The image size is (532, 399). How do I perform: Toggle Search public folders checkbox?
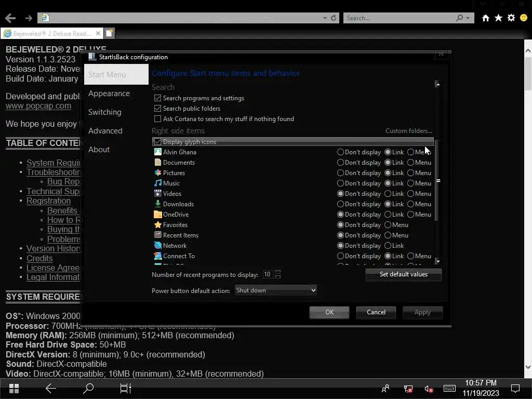[x=157, y=109]
